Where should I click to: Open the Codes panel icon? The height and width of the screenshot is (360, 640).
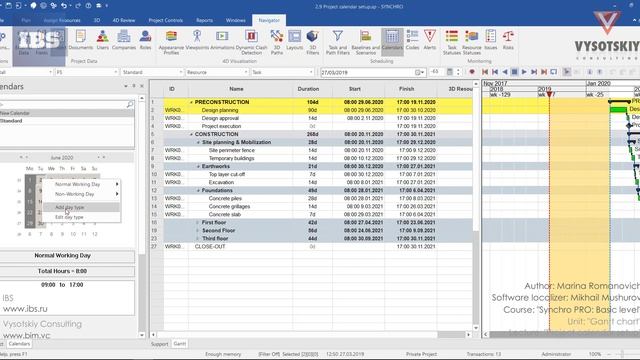pos(412,40)
